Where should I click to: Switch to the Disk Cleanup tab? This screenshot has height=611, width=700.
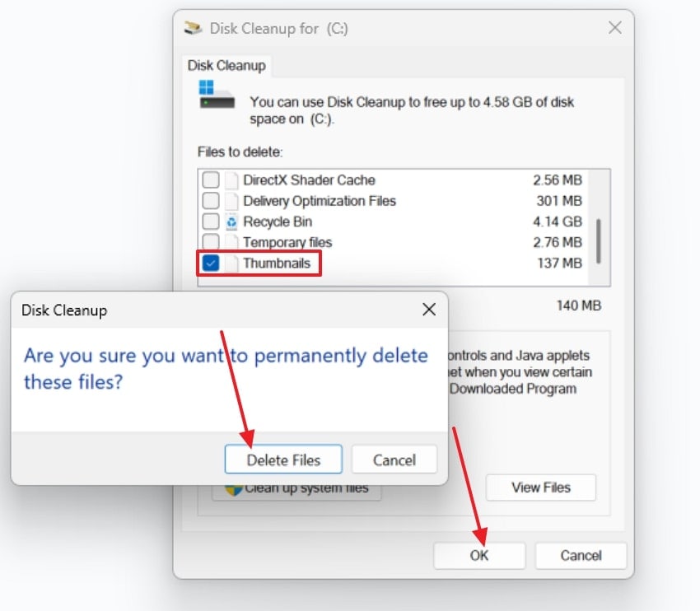point(226,66)
